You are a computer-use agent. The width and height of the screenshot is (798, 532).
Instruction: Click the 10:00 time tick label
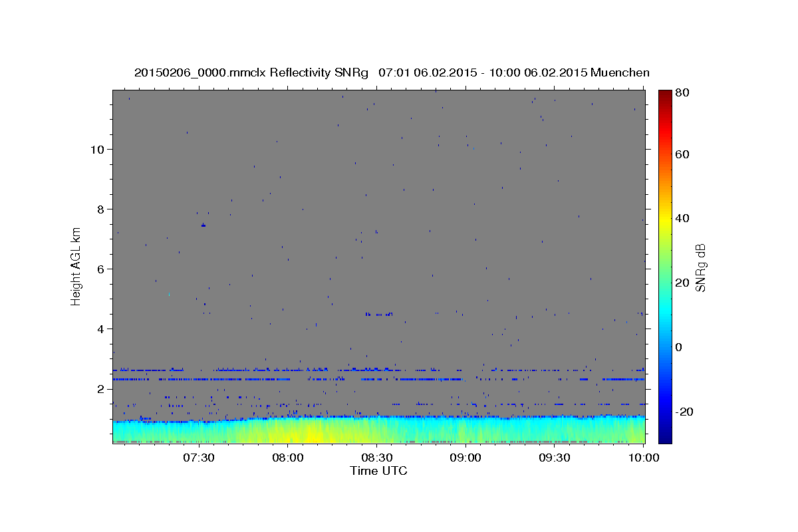point(644,458)
